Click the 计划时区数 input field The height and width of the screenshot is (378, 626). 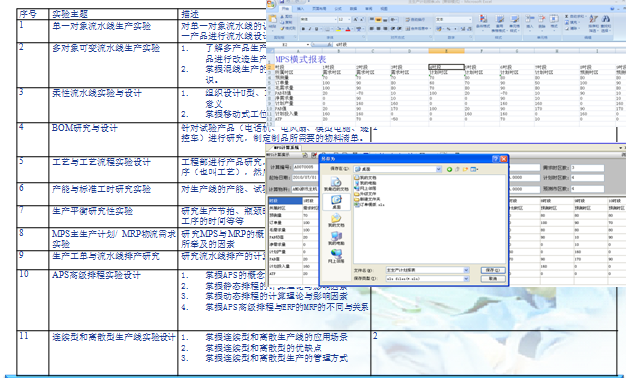pyautogui.click(x=587, y=178)
